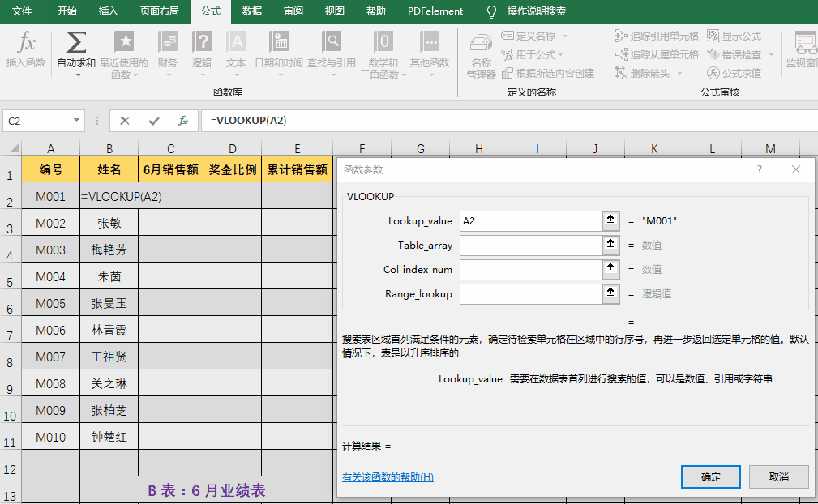Image resolution: width=818 pixels, height=504 pixels.
Task: Open the Text (文本) functions icon
Action: click(x=236, y=41)
